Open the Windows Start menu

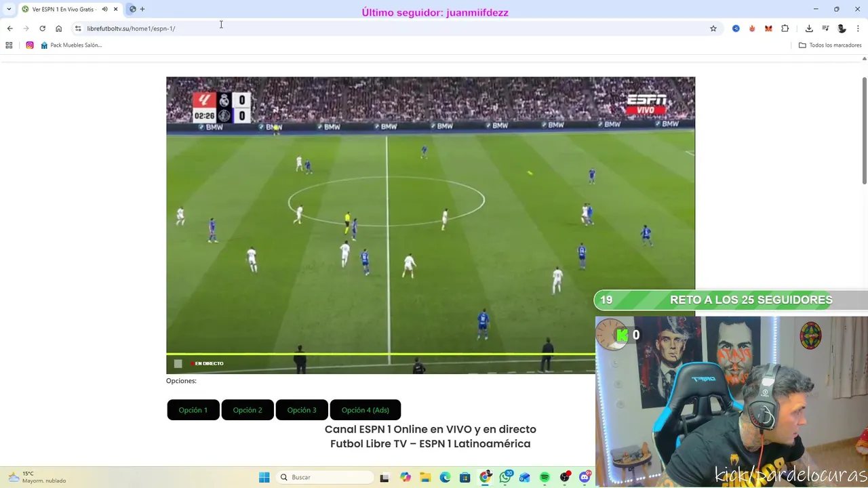pyautogui.click(x=264, y=477)
